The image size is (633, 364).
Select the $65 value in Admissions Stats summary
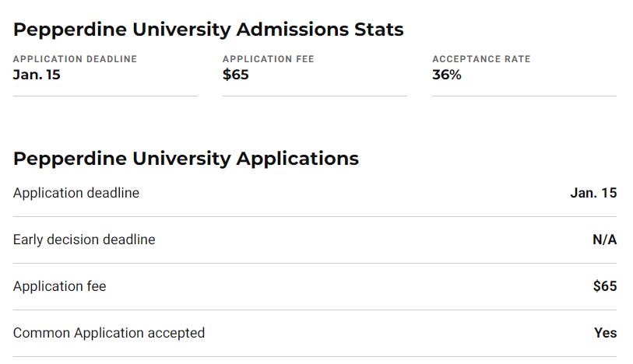(235, 75)
